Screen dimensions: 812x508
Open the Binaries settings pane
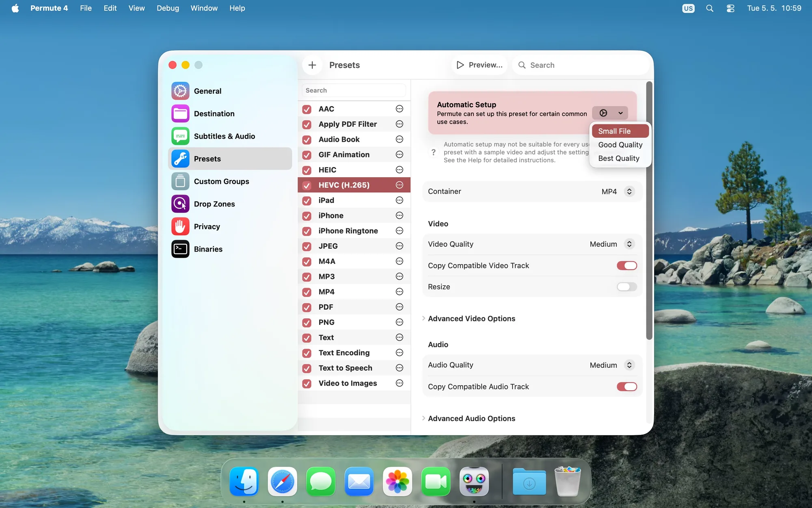(230, 249)
